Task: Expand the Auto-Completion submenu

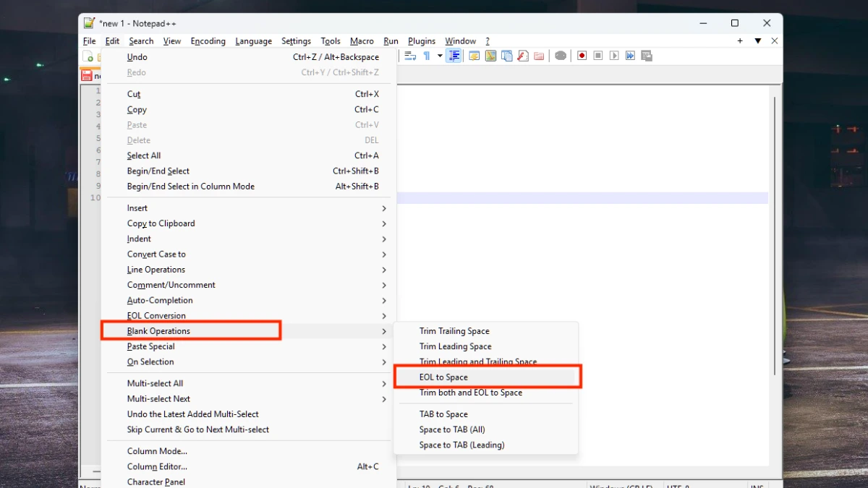Action: coord(249,301)
